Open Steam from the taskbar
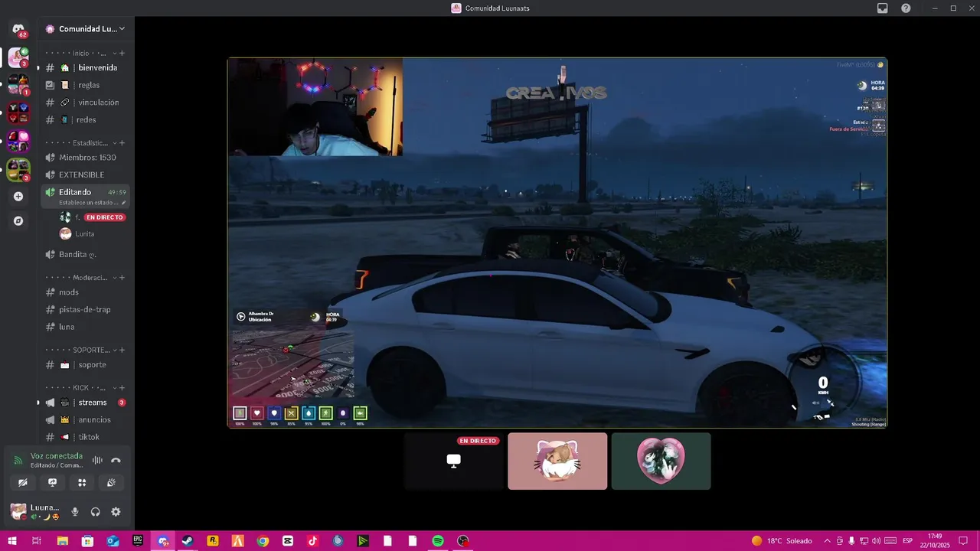The image size is (980, 551). click(187, 541)
